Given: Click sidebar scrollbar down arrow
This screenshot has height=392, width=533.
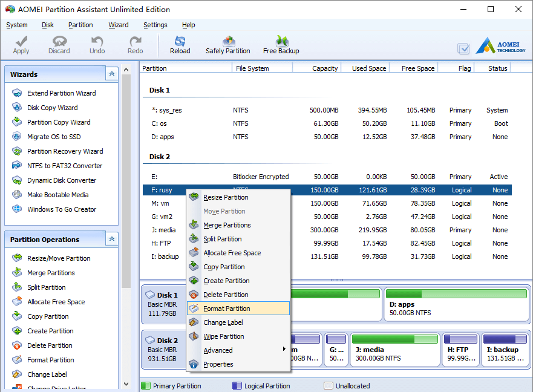Looking at the screenshot, I should coord(126,384).
